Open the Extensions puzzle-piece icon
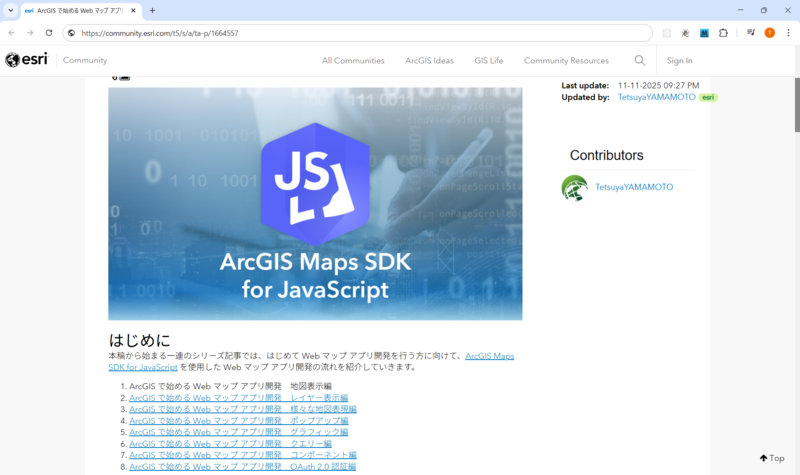800x475 pixels. pyautogui.click(x=723, y=33)
